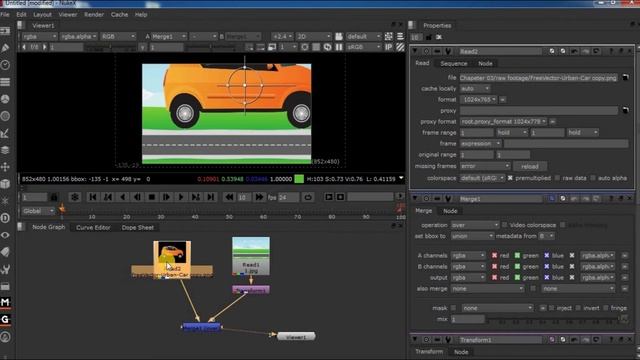Open the M toolbar icon
Screen dimensions: 640x360
(5, 302)
